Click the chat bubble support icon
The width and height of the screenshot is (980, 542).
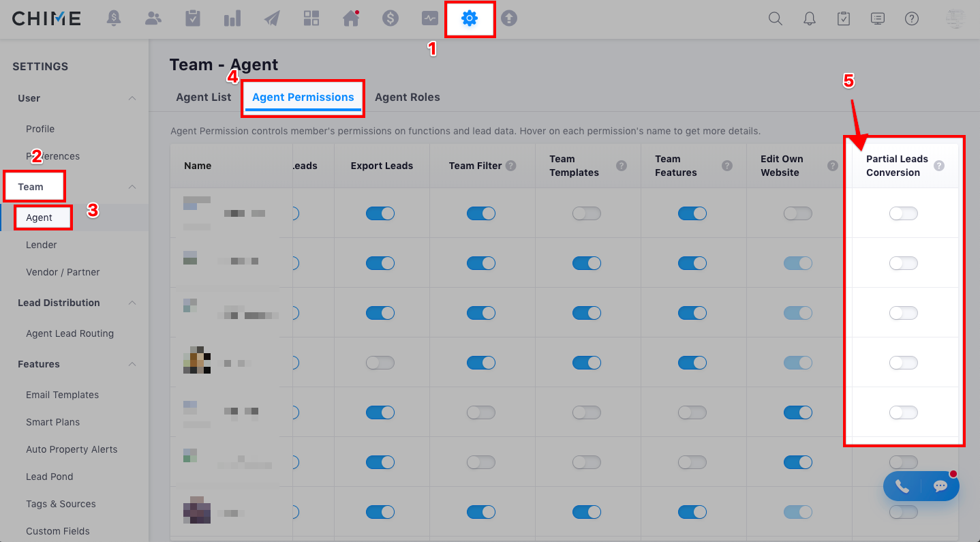click(940, 486)
